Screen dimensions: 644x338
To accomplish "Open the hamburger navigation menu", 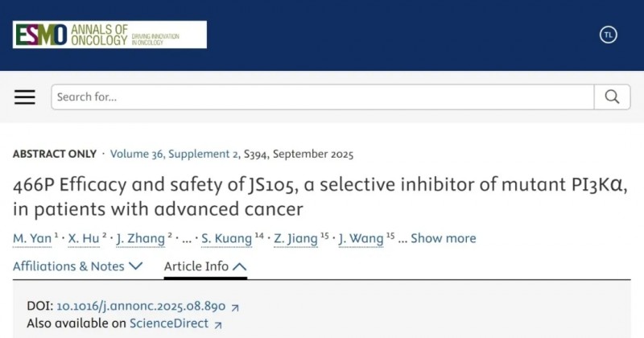I will 25,97.
